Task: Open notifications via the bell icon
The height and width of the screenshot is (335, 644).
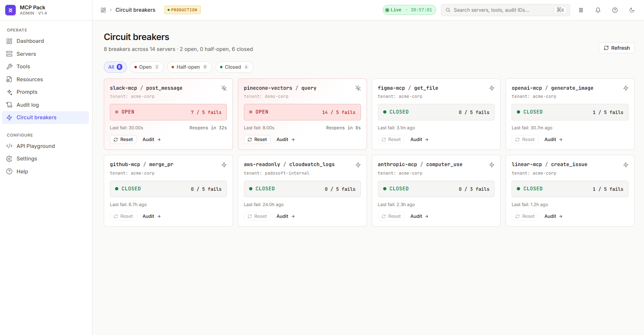Action: click(x=598, y=10)
